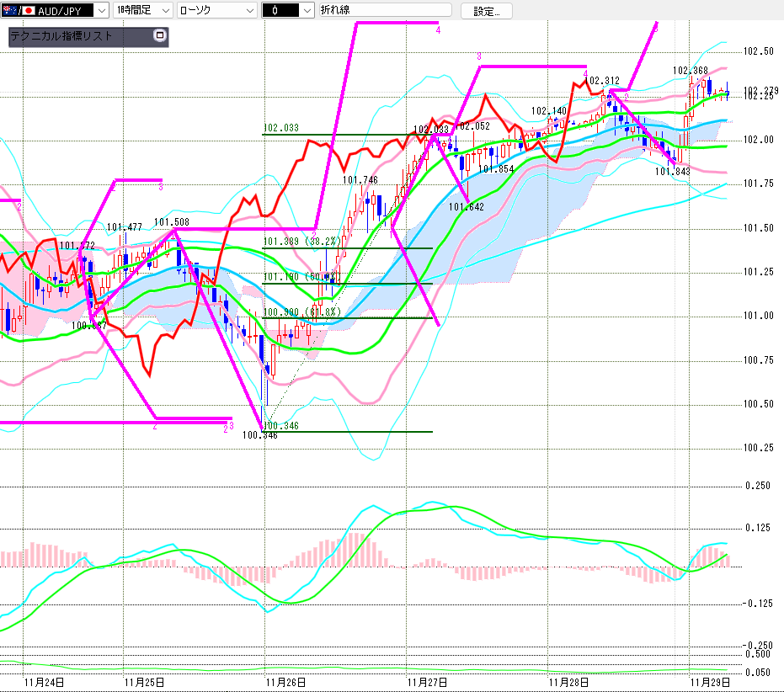Click the 101.642 price label
Image resolution: width=784 pixels, height=692 pixels.
465,206
